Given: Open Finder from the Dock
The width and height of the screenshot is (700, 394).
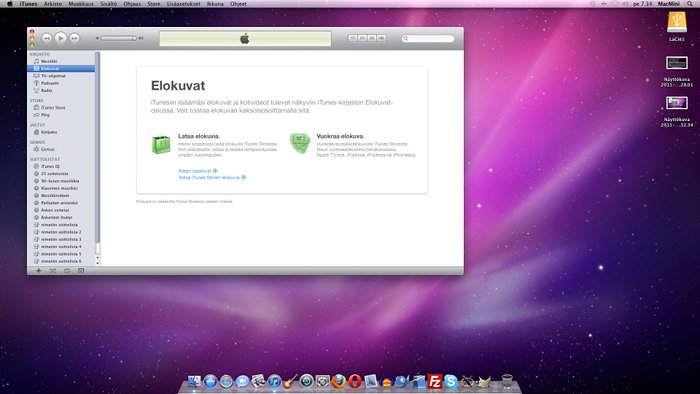Looking at the screenshot, I should [194, 382].
